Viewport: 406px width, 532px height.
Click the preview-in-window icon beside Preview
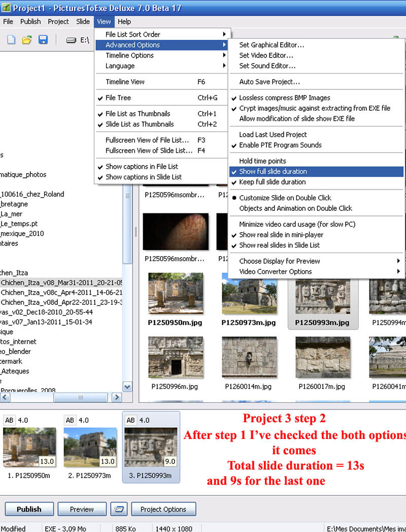click(119, 509)
